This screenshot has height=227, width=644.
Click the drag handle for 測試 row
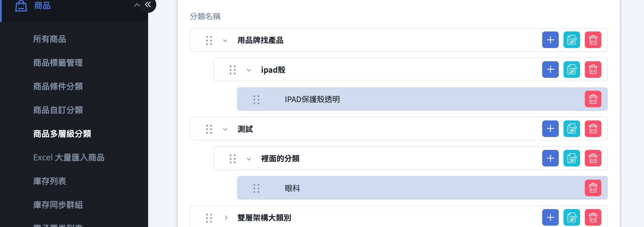point(209,129)
